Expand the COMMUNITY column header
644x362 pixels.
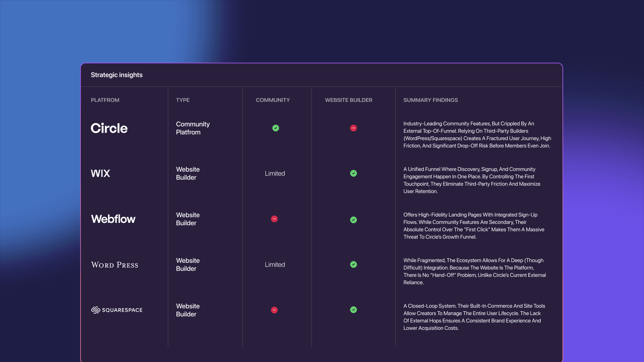pos(273,100)
